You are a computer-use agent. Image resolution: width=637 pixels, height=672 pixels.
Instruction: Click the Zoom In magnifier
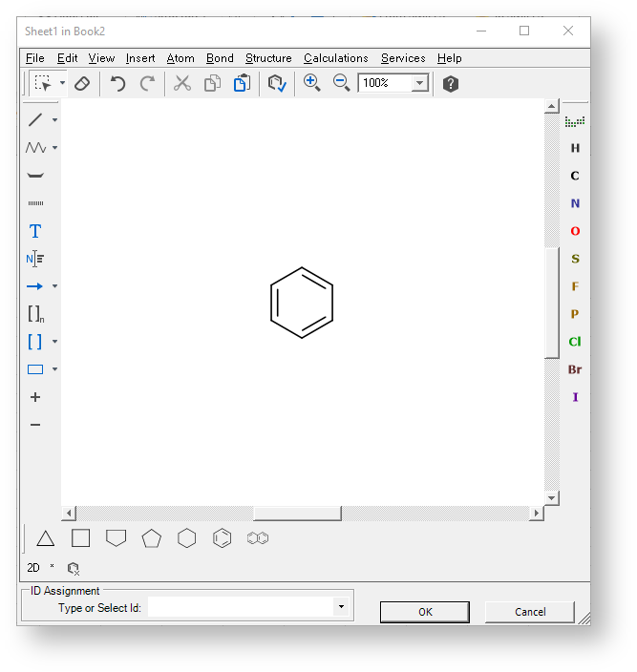(x=311, y=83)
